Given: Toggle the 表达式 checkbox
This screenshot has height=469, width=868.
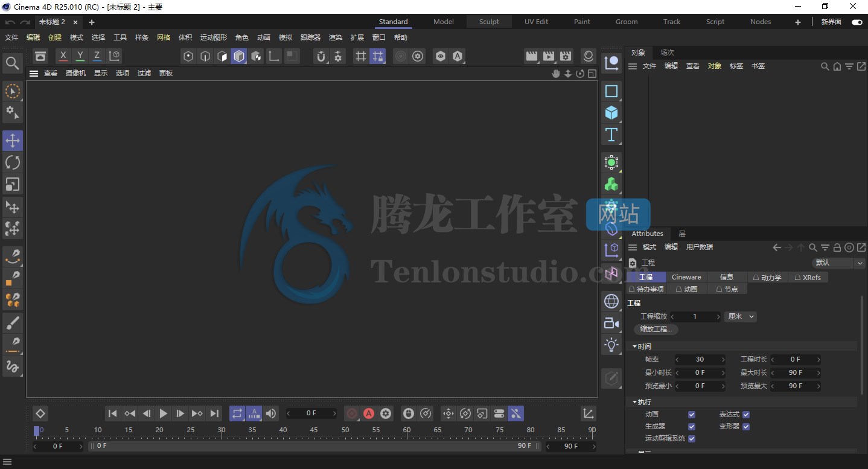Looking at the screenshot, I should pyautogui.click(x=746, y=415).
